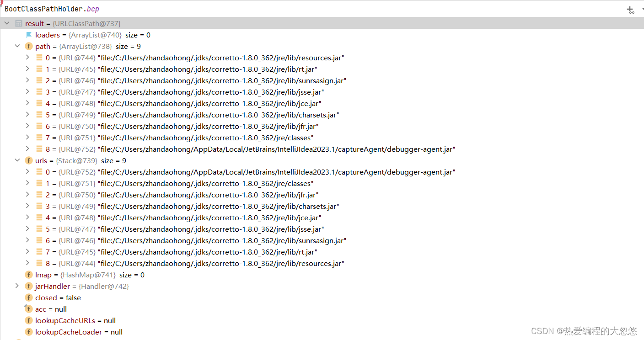
Task: Click the Handler@742 value text
Action: pyautogui.click(x=104, y=286)
